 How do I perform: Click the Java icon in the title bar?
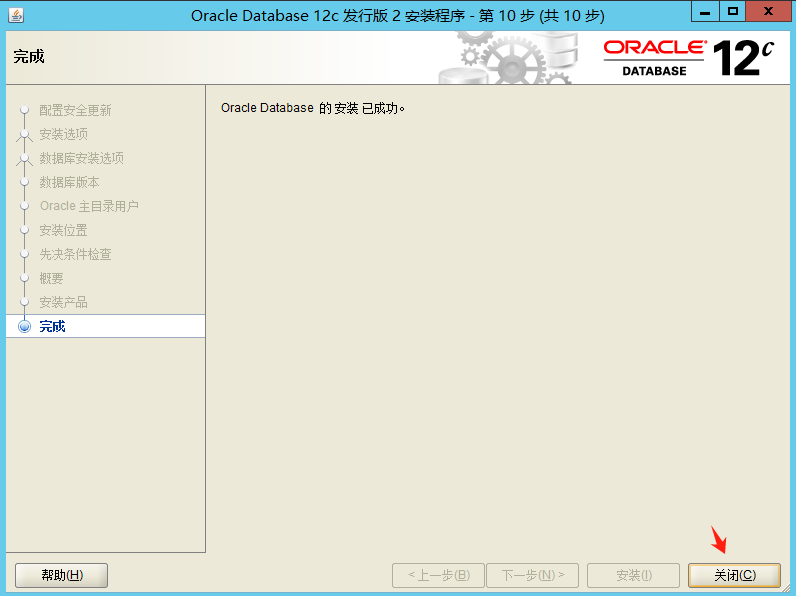[x=16, y=15]
